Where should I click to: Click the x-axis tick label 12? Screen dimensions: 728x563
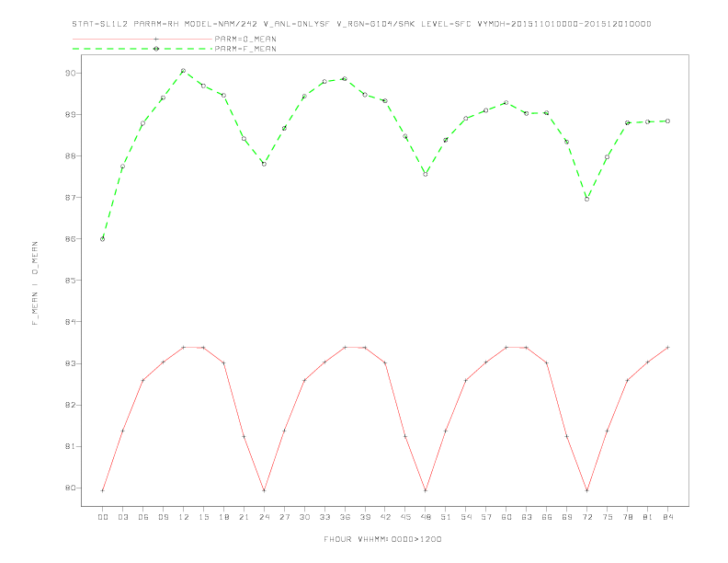point(184,517)
